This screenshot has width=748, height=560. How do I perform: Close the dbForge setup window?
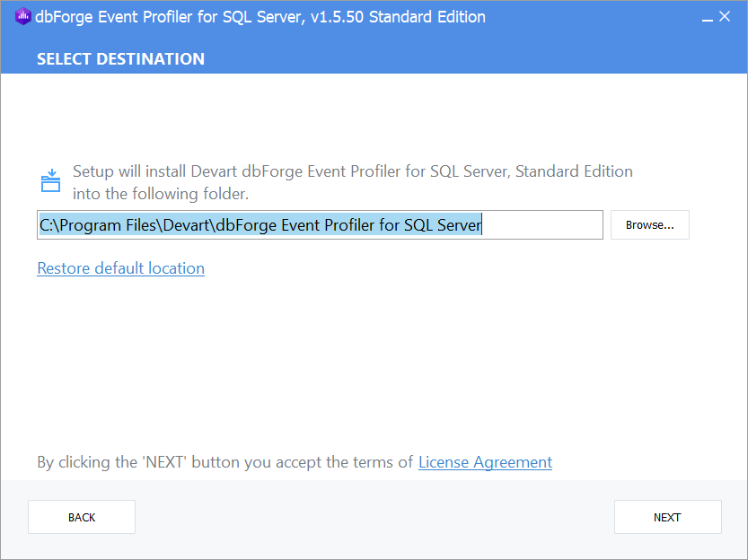(725, 17)
